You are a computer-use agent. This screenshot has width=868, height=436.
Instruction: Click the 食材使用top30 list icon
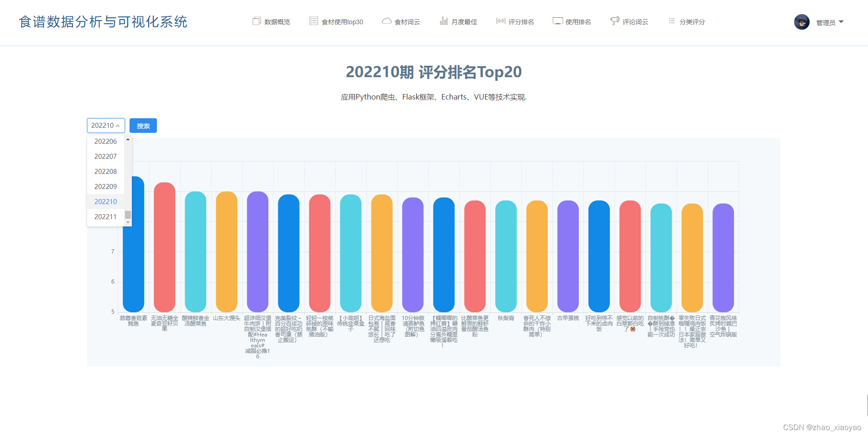[x=313, y=21]
